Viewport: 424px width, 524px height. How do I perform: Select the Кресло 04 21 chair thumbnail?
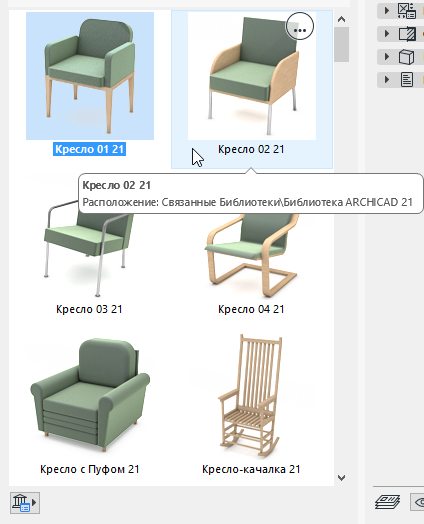(x=251, y=255)
